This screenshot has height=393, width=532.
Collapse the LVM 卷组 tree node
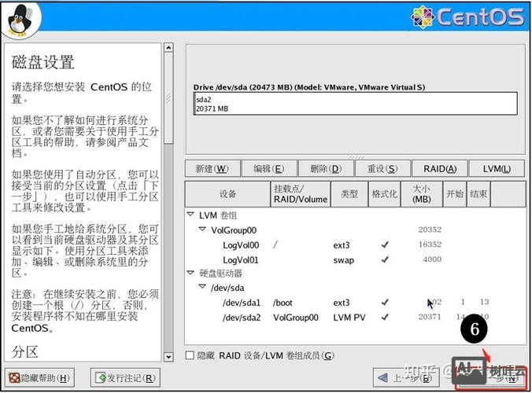[190, 215]
